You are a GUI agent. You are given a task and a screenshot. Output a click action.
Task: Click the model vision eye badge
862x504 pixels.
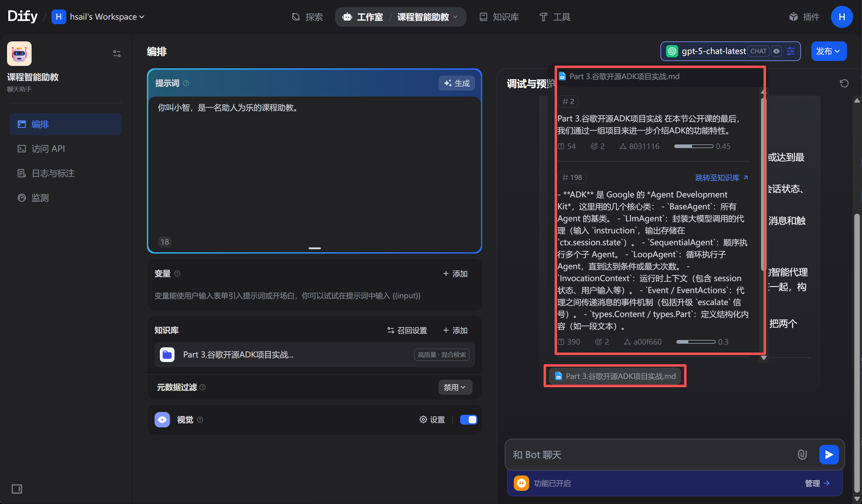(776, 51)
